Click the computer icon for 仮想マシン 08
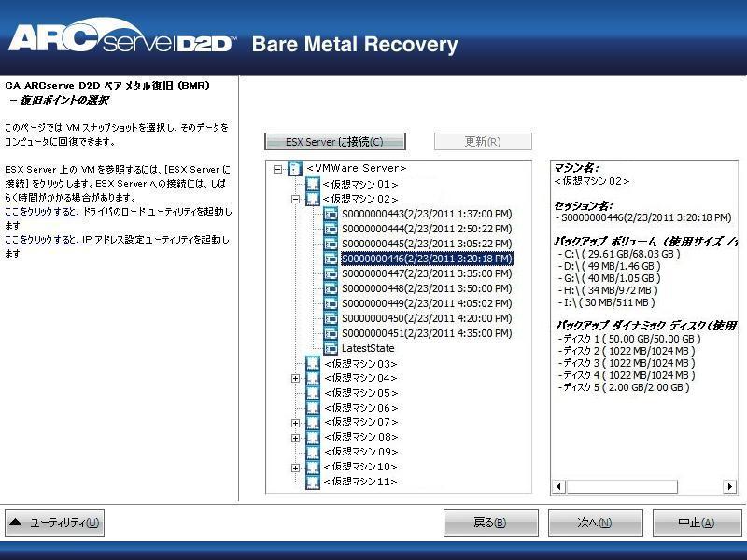This screenshot has height=560, width=747. point(313,437)
